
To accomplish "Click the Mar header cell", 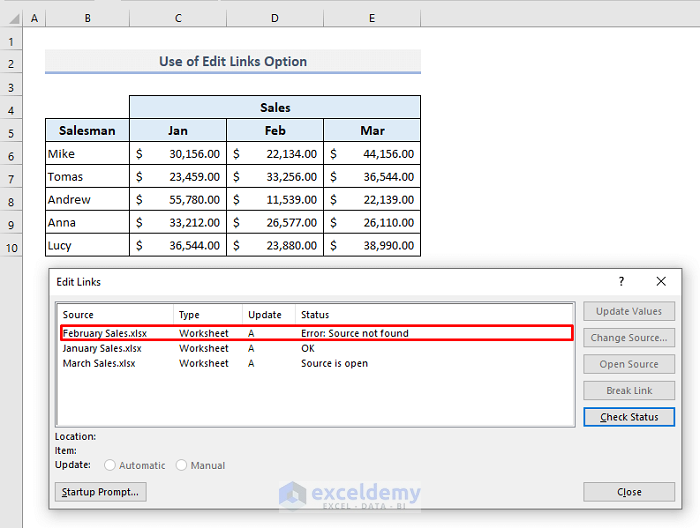I will point(372,130).
